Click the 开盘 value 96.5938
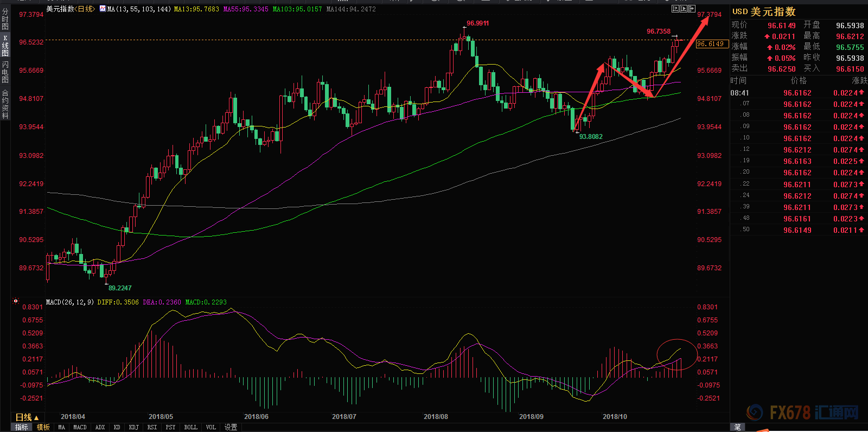The height and width of the screenshot is (432, 868). pos(850,26)
